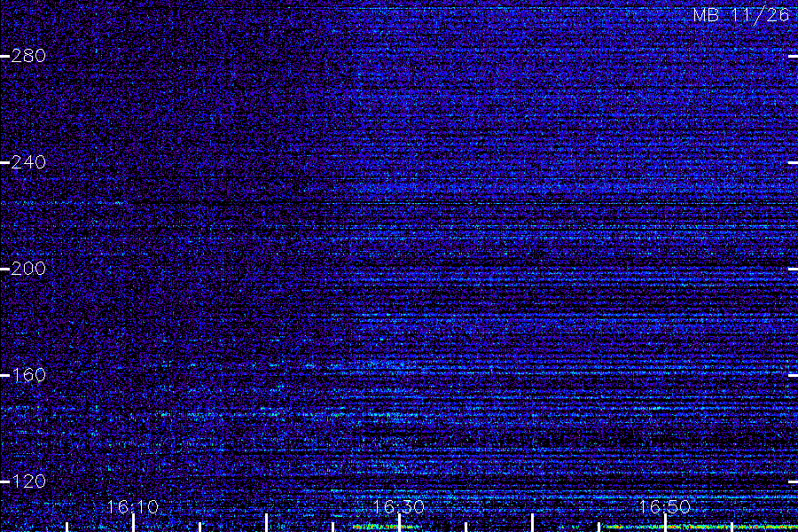Click the 280 frequency axis label
The height and width of the screenshot is (532, 798).
[28, 56]
